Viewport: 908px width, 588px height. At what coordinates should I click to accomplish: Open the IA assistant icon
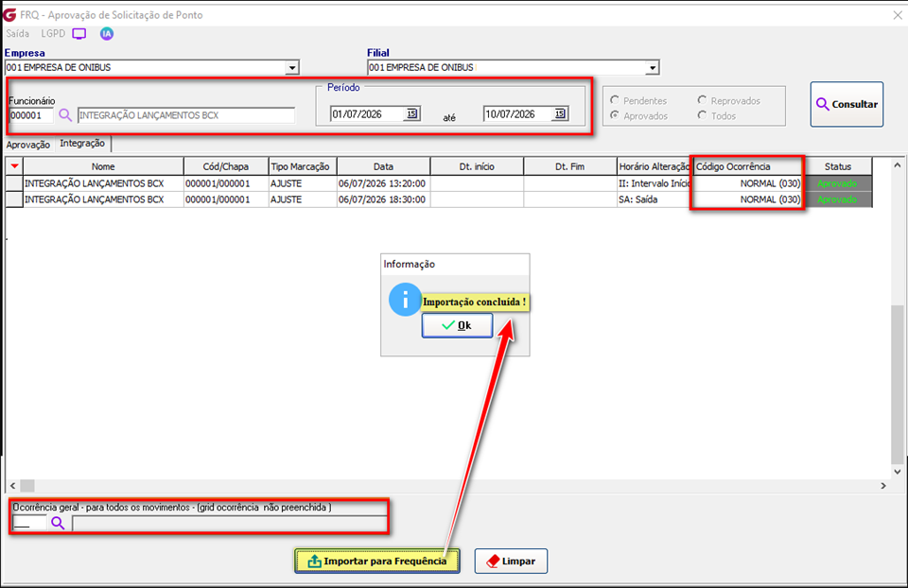click(107, 34)
